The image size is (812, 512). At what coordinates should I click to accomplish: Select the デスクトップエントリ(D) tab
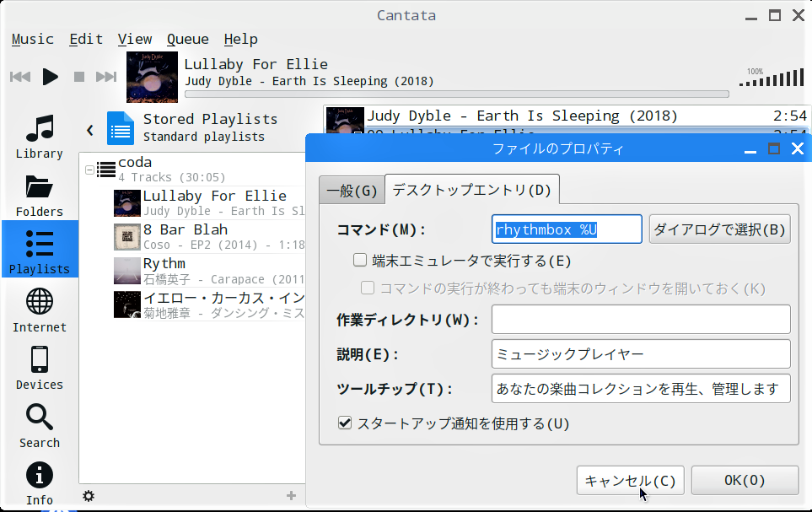point(471,190)
